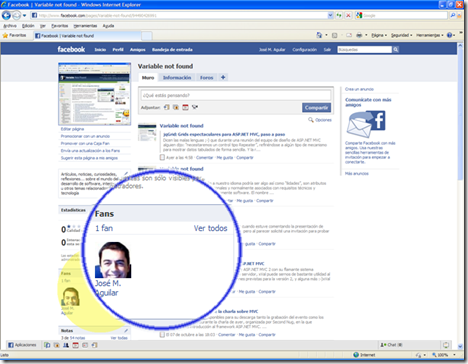Screen dimensions: 468x364
Task: Click the Read Mail envelope icon
Action: (349, 35)
